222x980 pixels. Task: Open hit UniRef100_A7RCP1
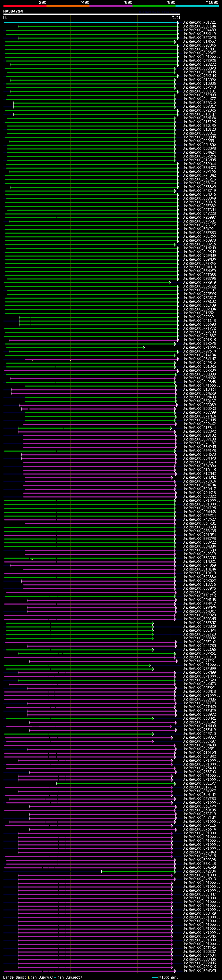[199, 317]
